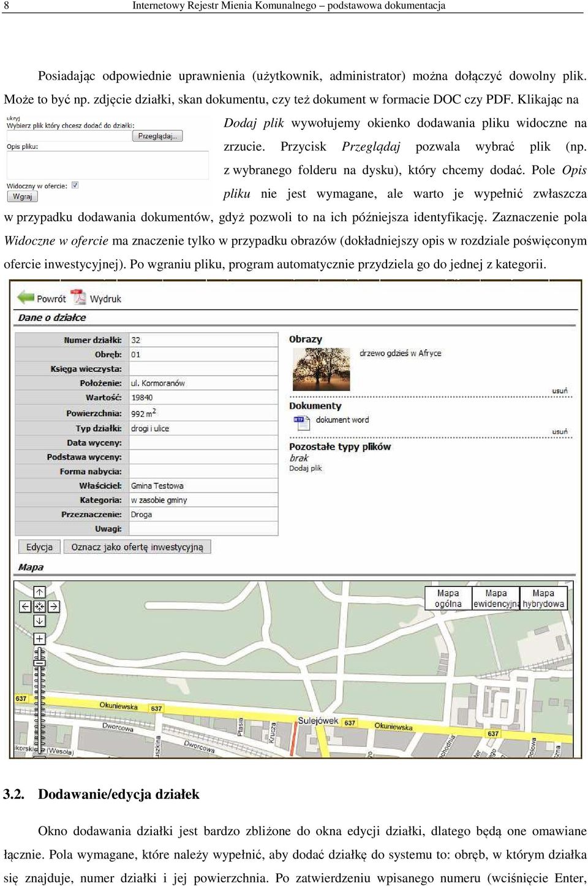Click the green Powrót back arrow icon
This screenshot has width=588, height=886.
pyautogui.click(x=26, y=297)
